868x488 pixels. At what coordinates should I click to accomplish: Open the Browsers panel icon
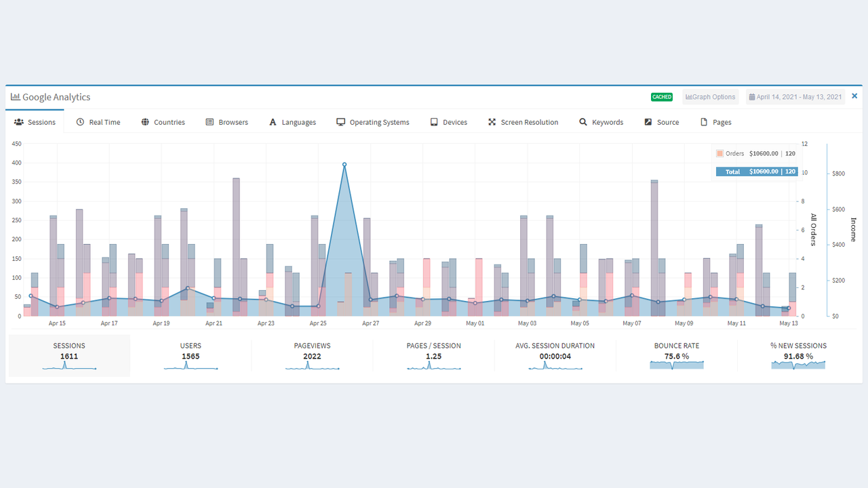click(x=208, y=121)
